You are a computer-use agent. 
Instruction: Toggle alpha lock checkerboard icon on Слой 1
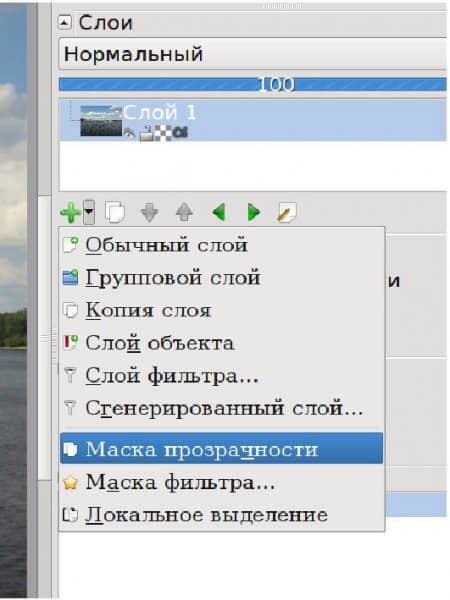[163, 134]
